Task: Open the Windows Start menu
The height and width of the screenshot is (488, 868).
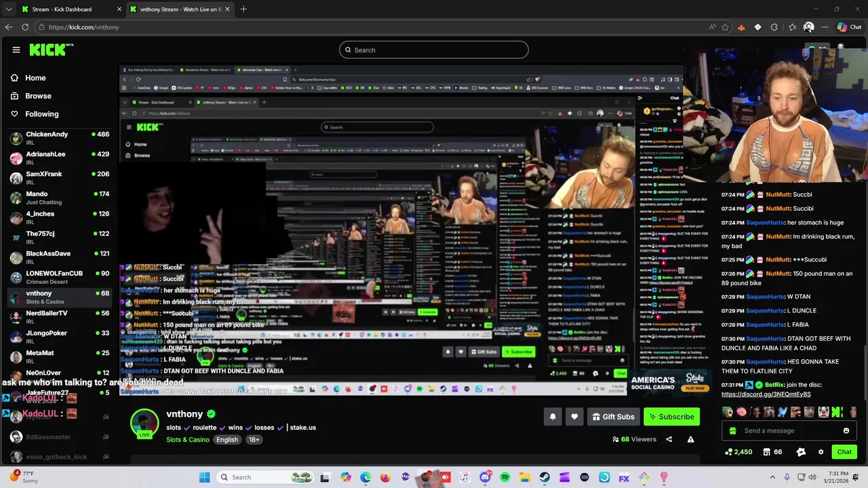Action: pyautogui.click(x=205, y=477)
